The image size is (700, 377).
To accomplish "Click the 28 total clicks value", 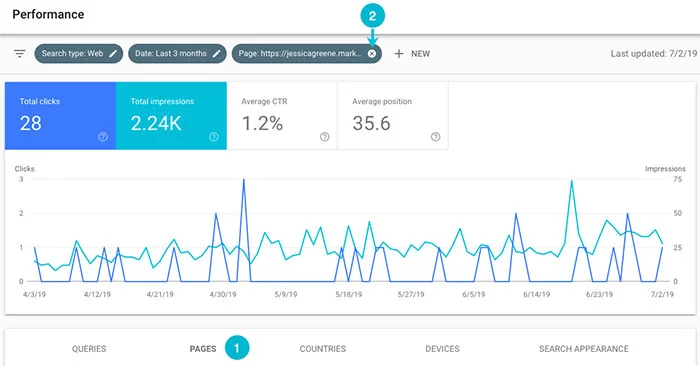I will click(x=30, y=123).
